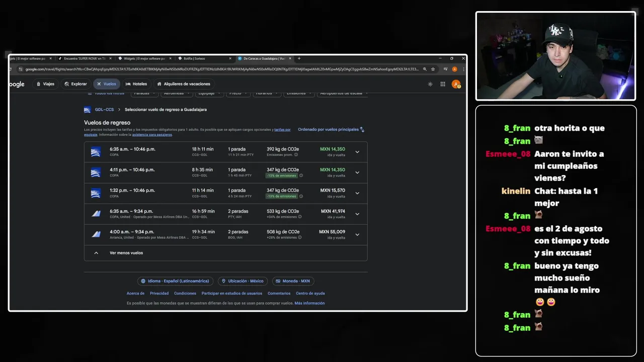Viewport: 644px width, 362px height.
Task: Open info icon beside +34% de emisiones
Action: click(300, 217)
